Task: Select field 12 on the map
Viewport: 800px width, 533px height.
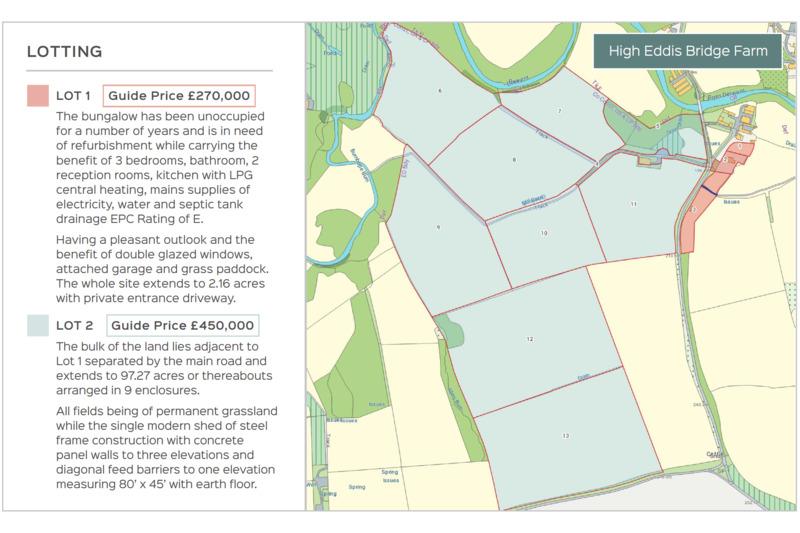Action: (x=531, y=339)
